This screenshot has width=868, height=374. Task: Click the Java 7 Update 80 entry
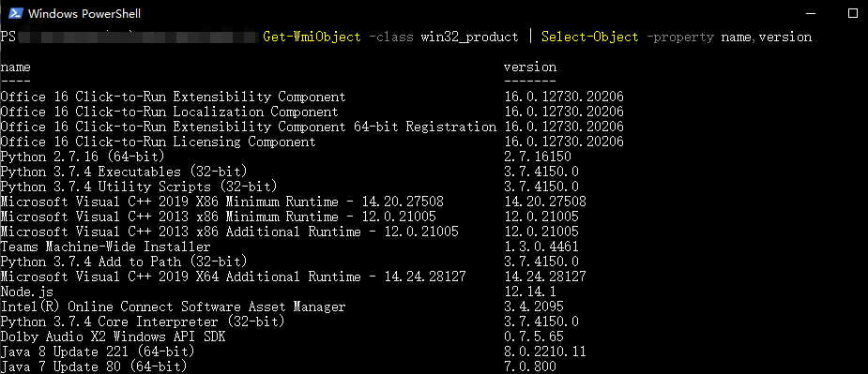[94, 367]
